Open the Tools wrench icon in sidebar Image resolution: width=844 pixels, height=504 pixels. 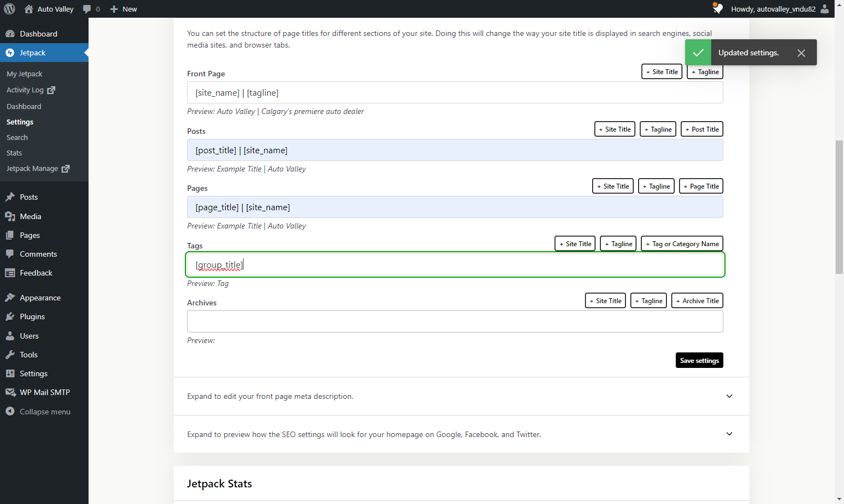click(x=10, y=355)
